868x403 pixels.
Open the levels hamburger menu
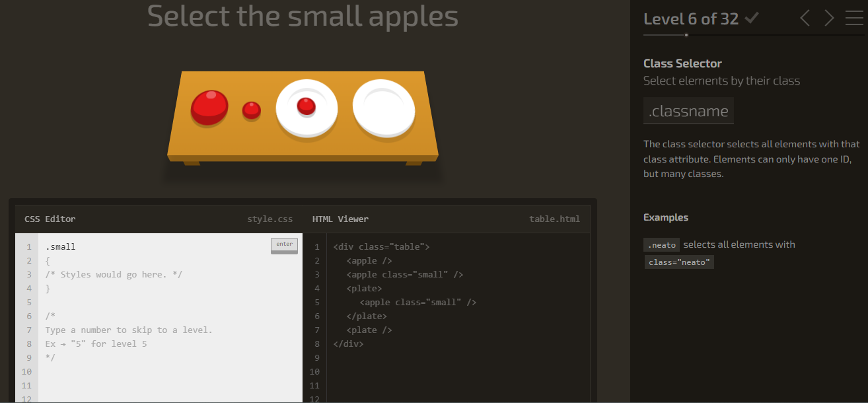pyautogui.click(x=853, y=18)
